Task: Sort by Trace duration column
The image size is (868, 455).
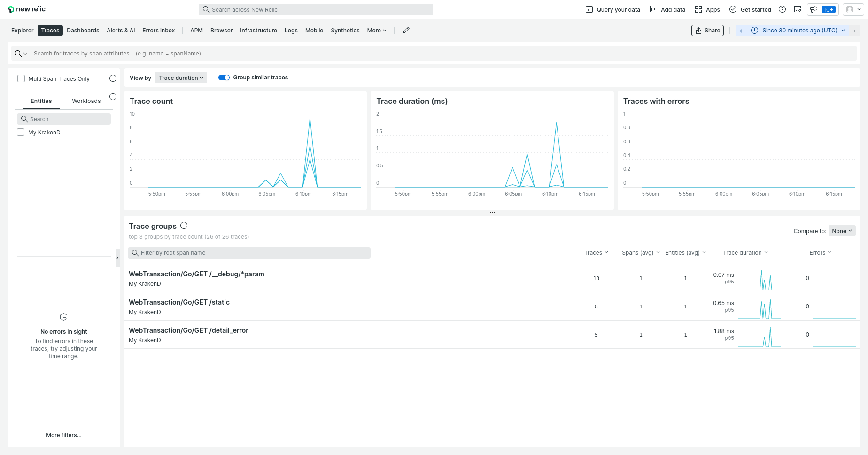Action: [745, 253]
